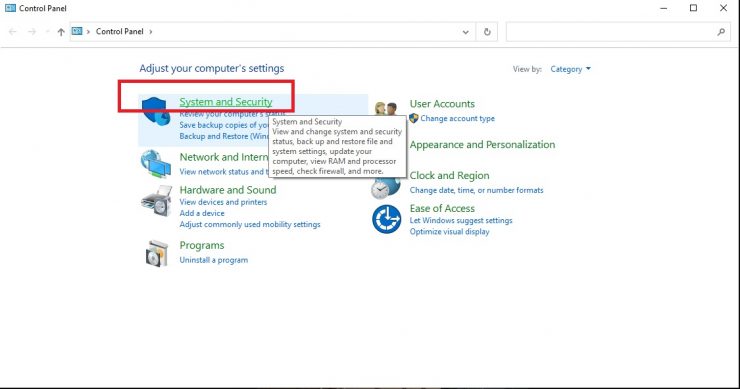Click the System and Security shield icon

pyautogui.click(x=156, y=111)
